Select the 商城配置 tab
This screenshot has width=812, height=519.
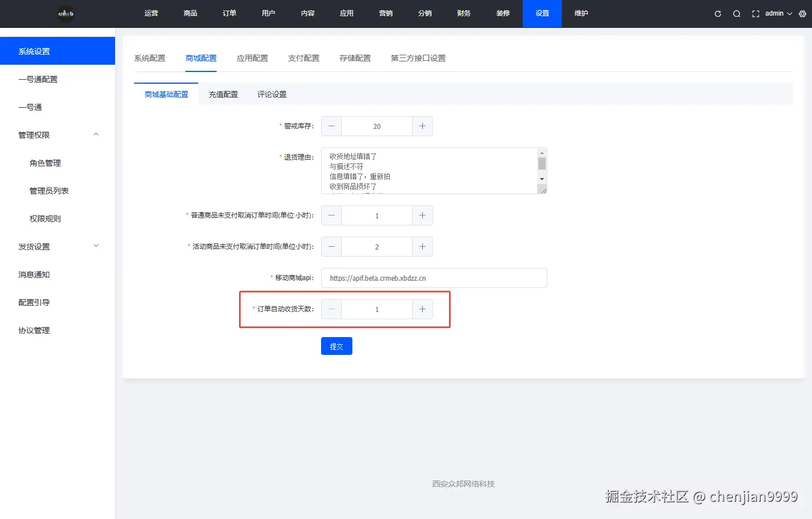click(x=201, y=58)
